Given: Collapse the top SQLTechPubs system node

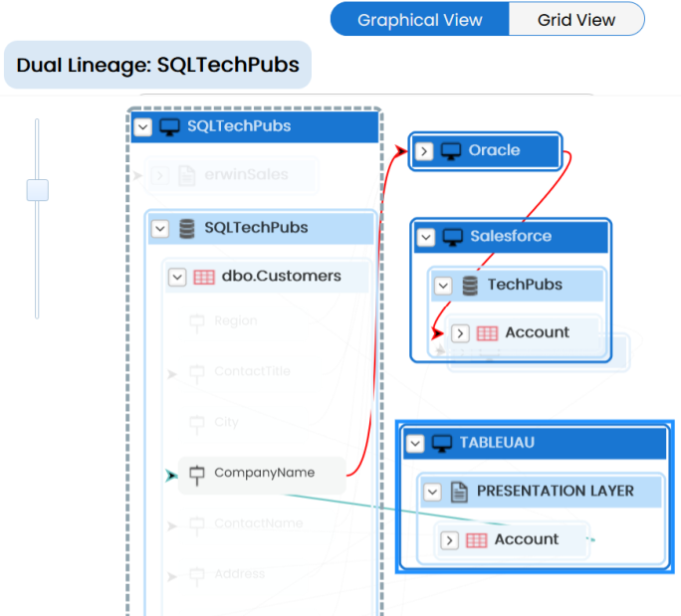Looking at the screenshot, I should click(143, 127).
